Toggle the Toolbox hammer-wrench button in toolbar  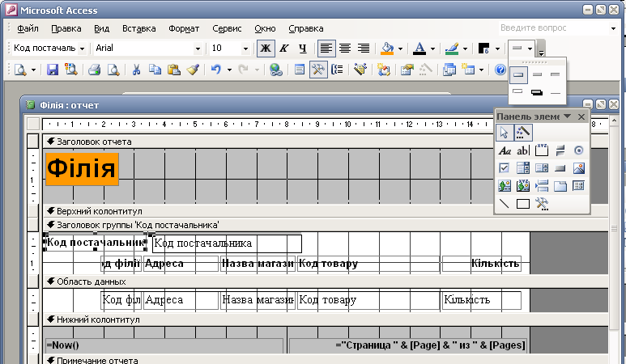(318, 70)
